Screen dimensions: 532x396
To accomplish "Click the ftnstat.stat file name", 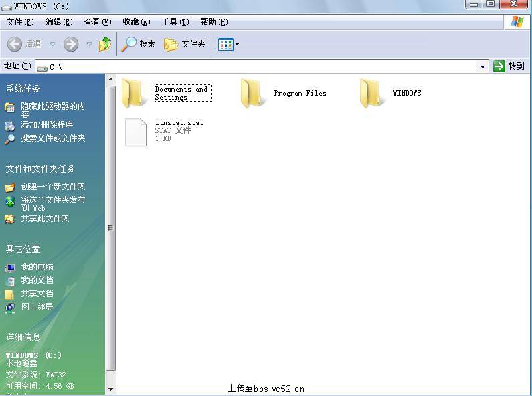I will click(179, 122).
